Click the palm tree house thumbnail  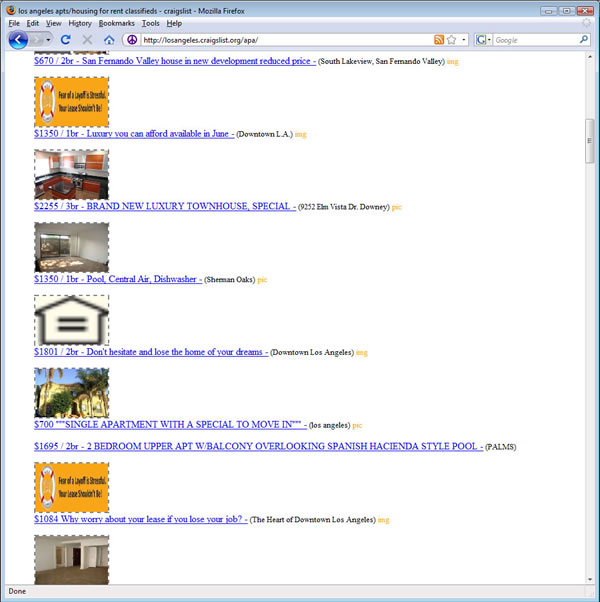pyautogui.click(x=71, y=392)
